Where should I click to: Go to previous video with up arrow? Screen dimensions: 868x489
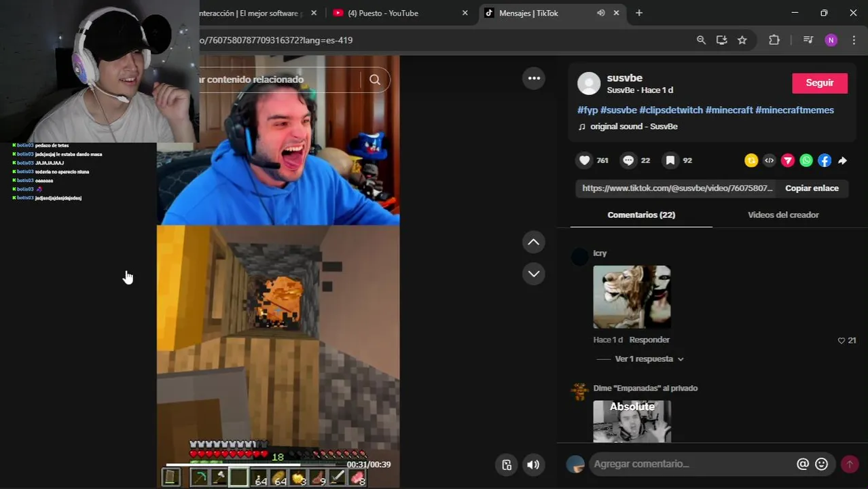(x=534, y=242)
